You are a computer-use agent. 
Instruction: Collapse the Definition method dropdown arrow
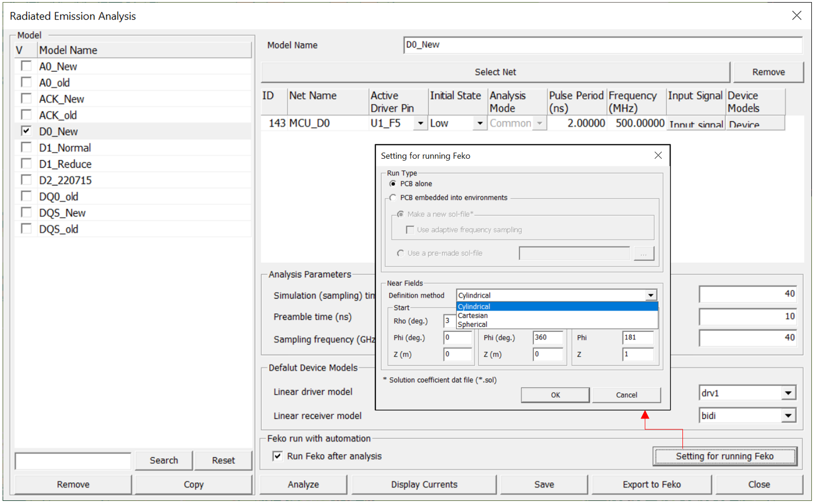651,295
